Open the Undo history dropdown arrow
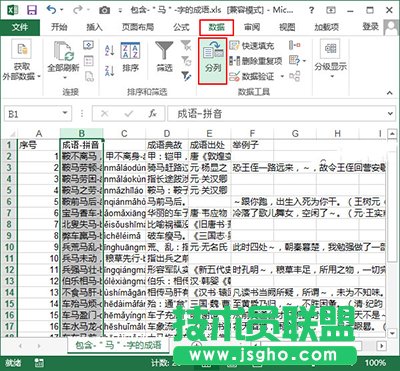Viewport: 400px width, 371px height. click(x=62, y=10)
